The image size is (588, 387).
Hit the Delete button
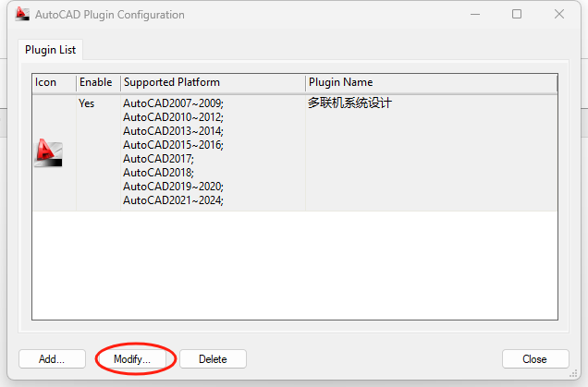[x=213, y=359]
